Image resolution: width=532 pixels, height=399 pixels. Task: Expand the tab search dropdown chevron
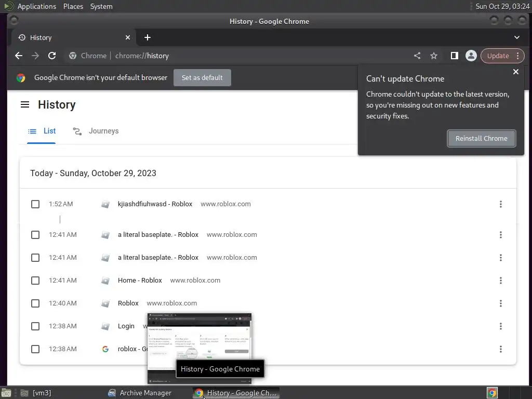tap(516, 37)
